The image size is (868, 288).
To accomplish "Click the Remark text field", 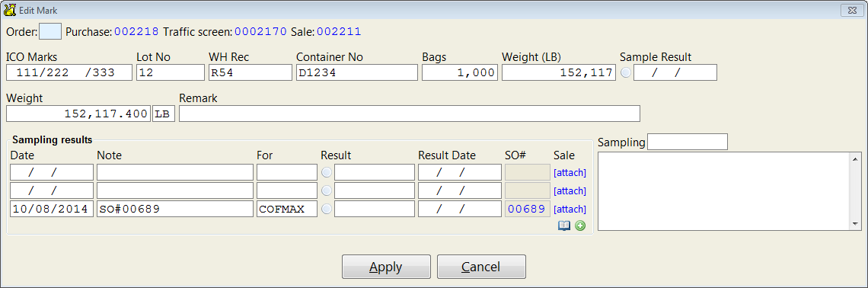I will pyautogui.click(x=410, y=114).
